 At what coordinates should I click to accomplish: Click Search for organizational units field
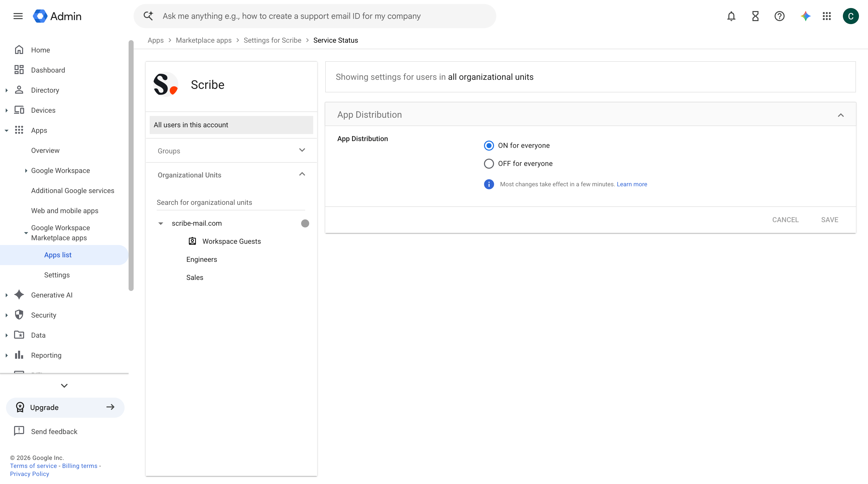coord(231,202)
